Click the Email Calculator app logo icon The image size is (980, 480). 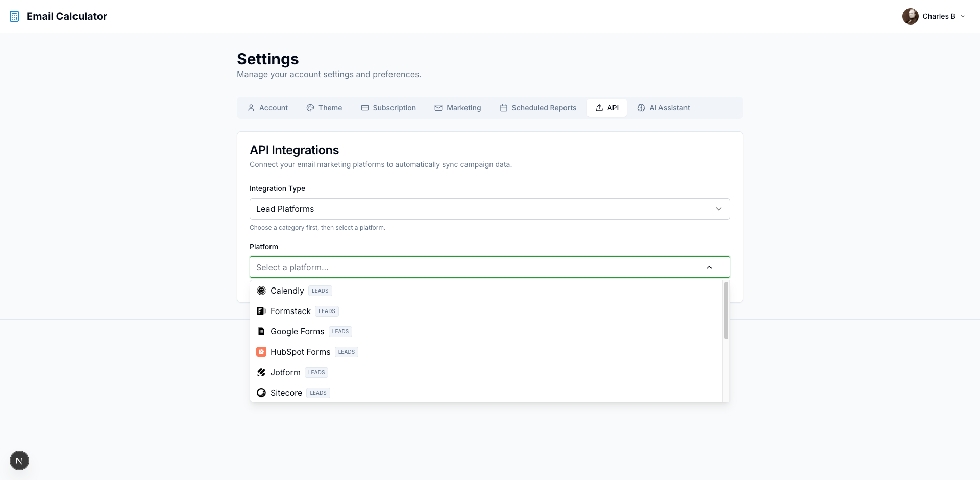coord(14,16)
